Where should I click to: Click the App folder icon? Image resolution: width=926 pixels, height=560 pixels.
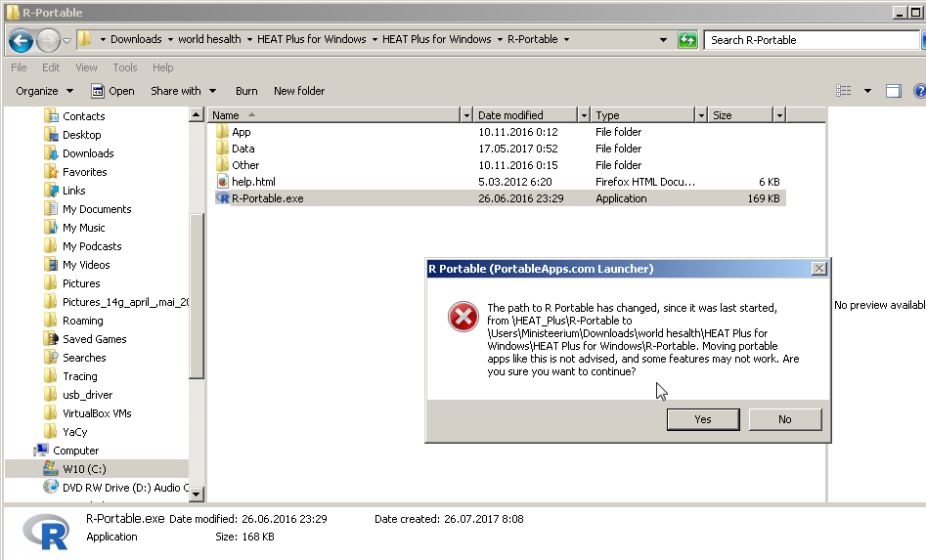[x=222, y=131]
